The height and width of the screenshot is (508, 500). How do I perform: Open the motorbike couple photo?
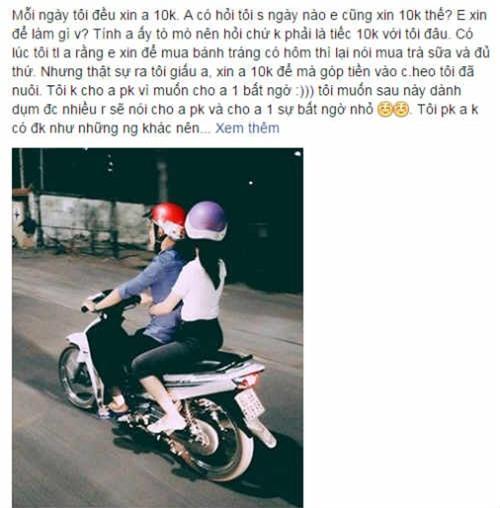158,328
